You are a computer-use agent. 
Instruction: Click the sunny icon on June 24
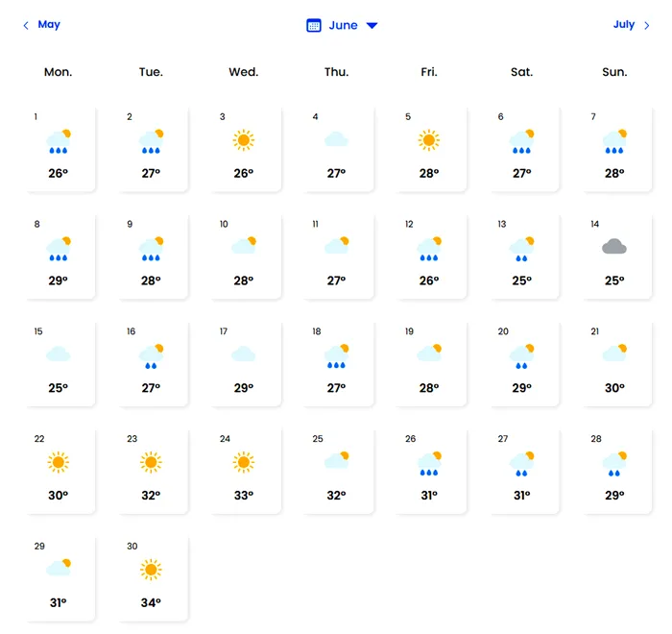pyautogui.click(x=244, y=463)
